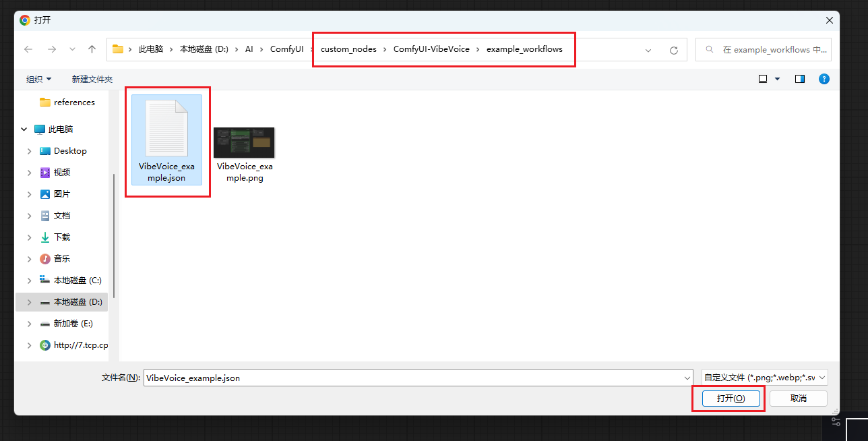Select AI breadcrumb segment
The height and width of the screenshot is (441, 868).
click(249, 49)
